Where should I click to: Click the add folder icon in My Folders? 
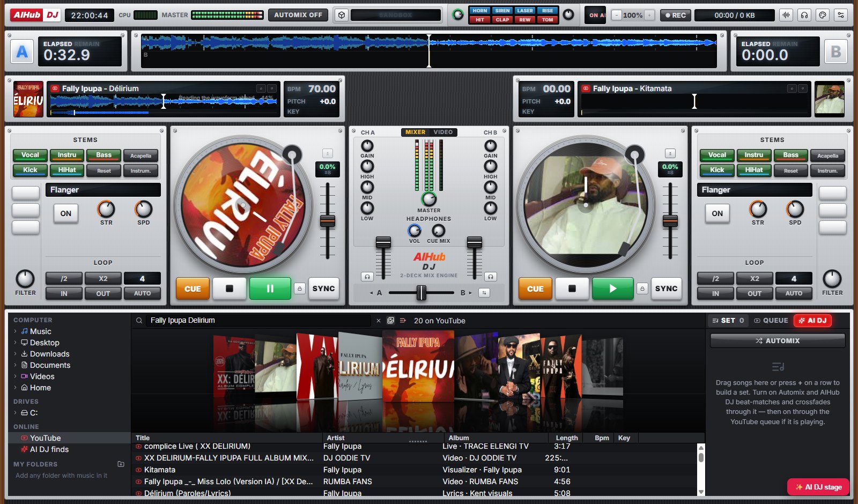click(121, 464)
